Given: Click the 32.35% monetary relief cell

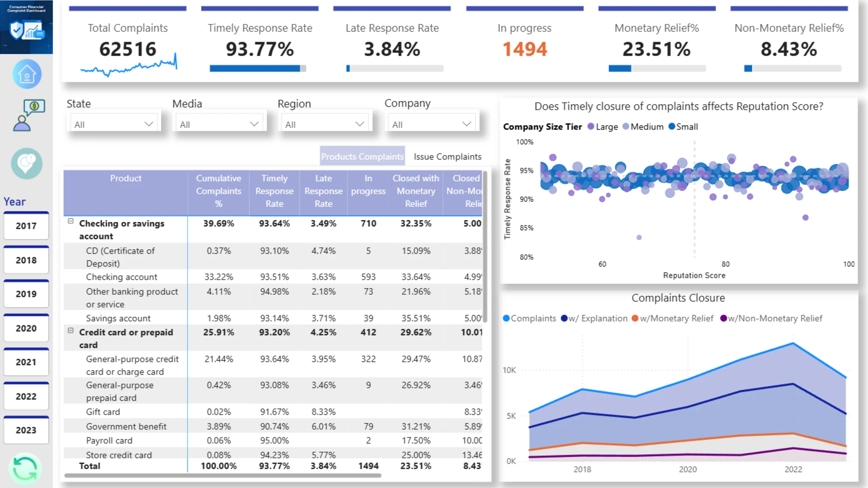Looking at the screenshot, I should click(x=416, y=224).
